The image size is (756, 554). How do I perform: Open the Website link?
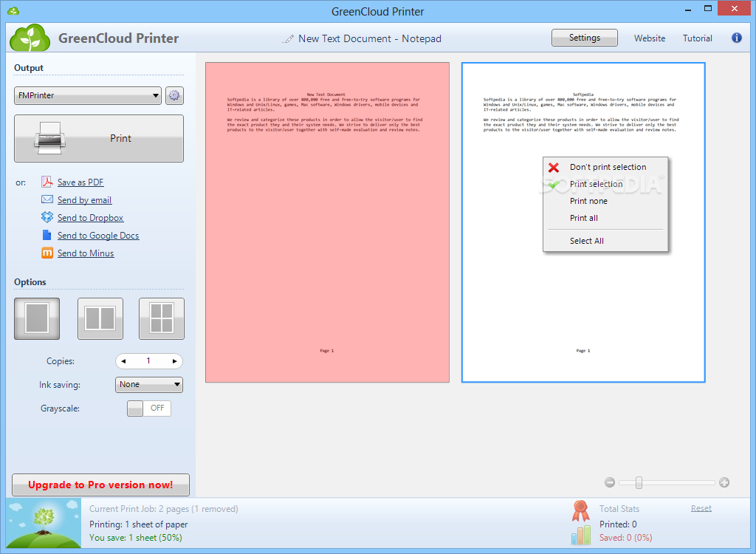tap(650, 38)
